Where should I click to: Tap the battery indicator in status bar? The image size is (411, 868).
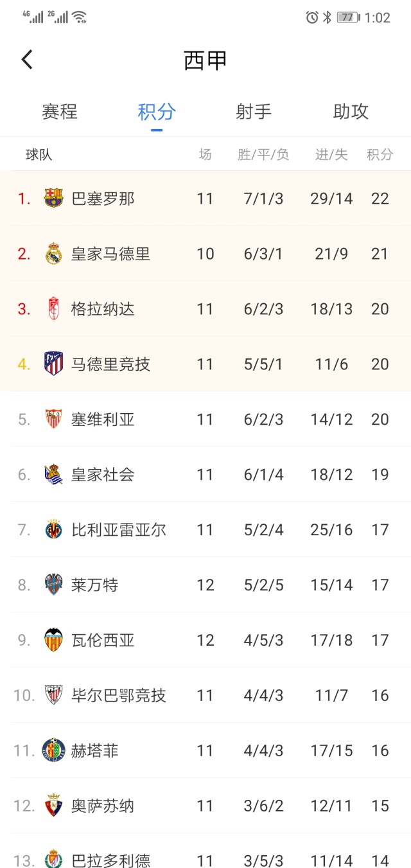tap(347, 17)
